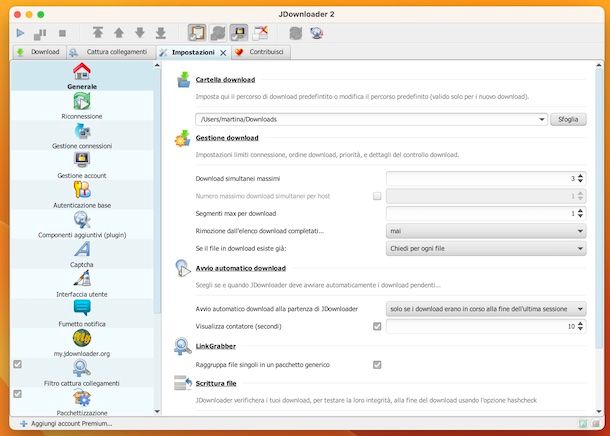This screenshot has height=436, width=610.
Task: Open the Riconnessione settings section
Action: click(82, 106)
